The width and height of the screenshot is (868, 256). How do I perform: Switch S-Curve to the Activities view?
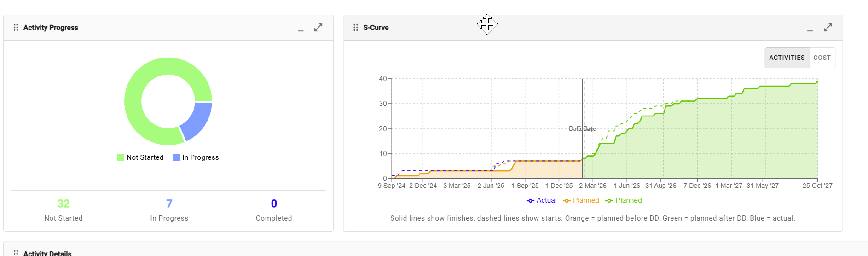(787, 58)
